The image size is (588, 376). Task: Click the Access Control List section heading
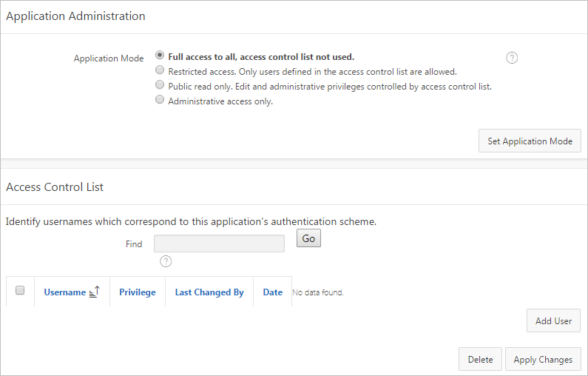pos(55,187)
